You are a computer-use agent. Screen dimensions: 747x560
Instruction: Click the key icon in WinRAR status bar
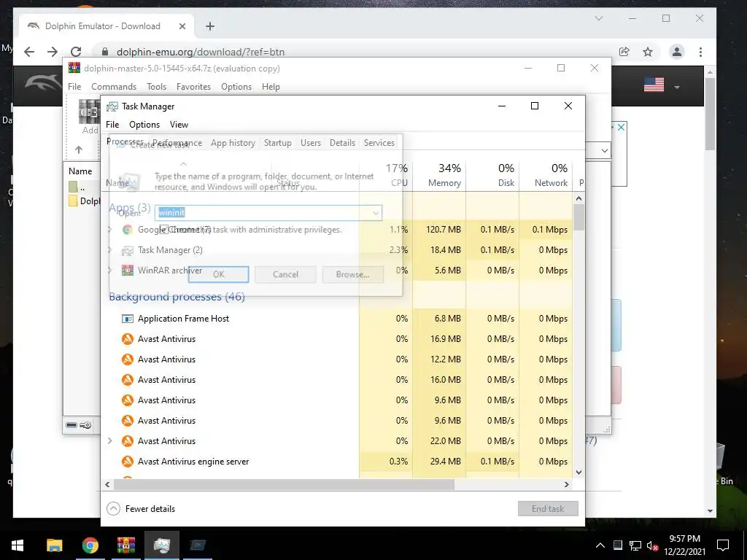click(x=86, y=425)
